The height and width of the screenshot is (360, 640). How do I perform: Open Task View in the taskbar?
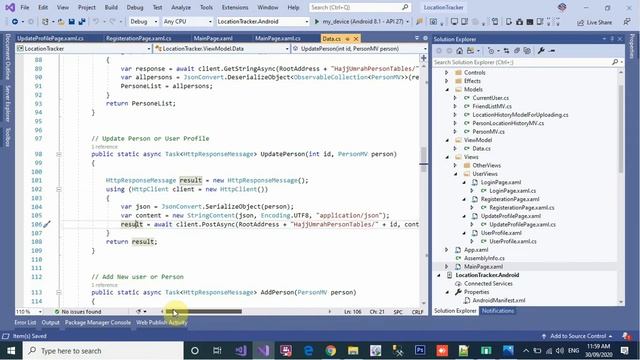point(217,351)
